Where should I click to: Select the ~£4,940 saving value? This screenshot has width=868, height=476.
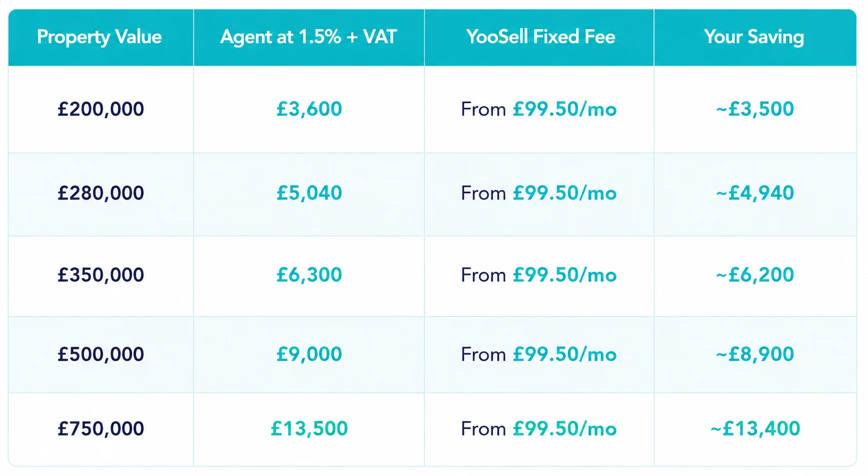pos(755,193)
